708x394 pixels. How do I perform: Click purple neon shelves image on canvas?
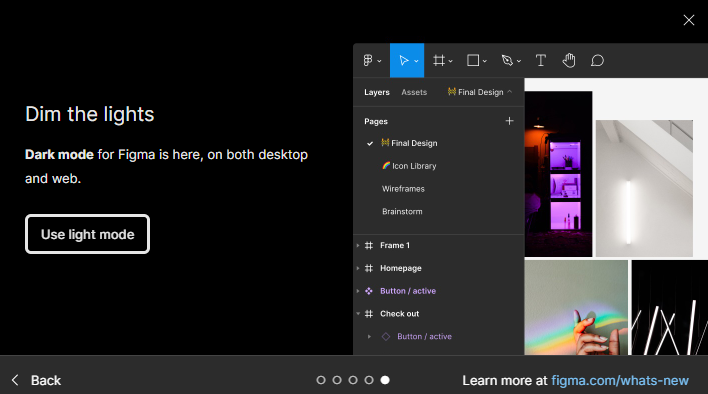558,174
